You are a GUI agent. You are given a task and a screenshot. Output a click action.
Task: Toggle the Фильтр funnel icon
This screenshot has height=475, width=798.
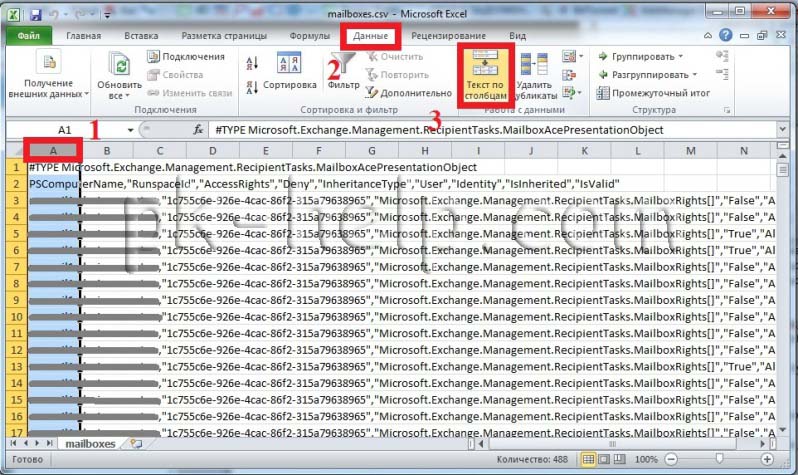coord(343,63)
